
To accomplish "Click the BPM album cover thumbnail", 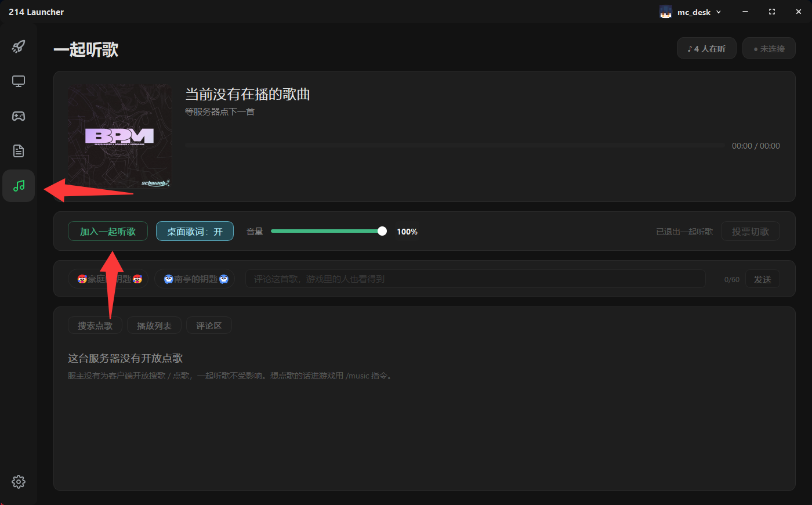I will coord(120,136).
